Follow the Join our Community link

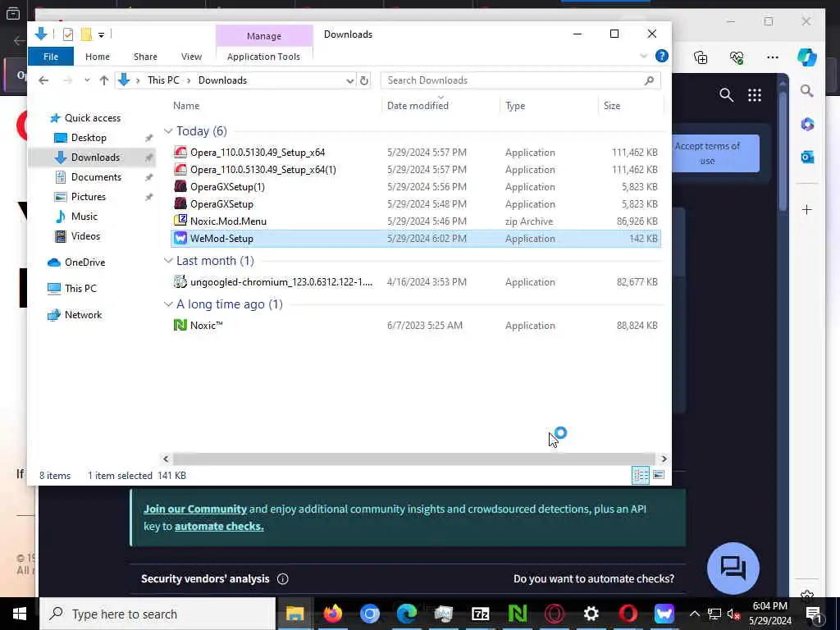coord(195,509)
